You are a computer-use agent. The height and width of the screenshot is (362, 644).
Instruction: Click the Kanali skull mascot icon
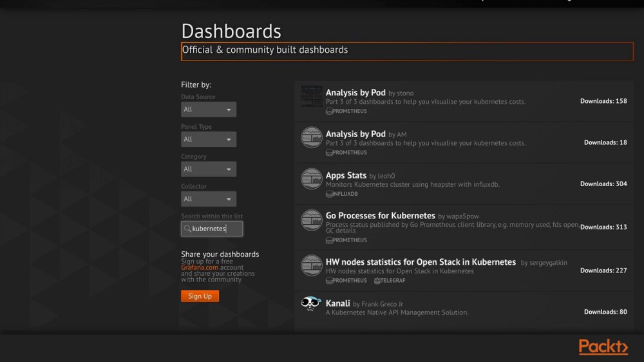310,303
